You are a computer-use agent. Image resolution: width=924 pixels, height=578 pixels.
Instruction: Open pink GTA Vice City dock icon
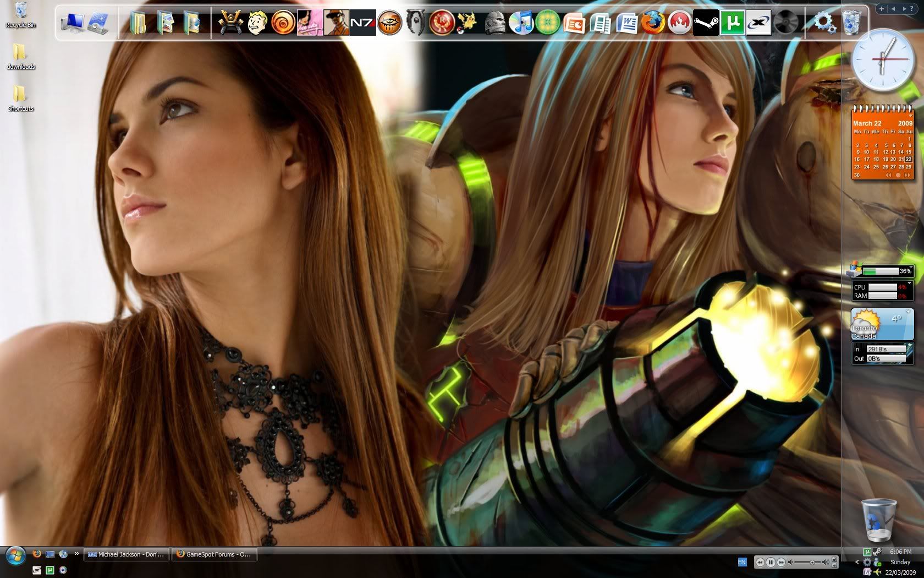pos(310,23)
